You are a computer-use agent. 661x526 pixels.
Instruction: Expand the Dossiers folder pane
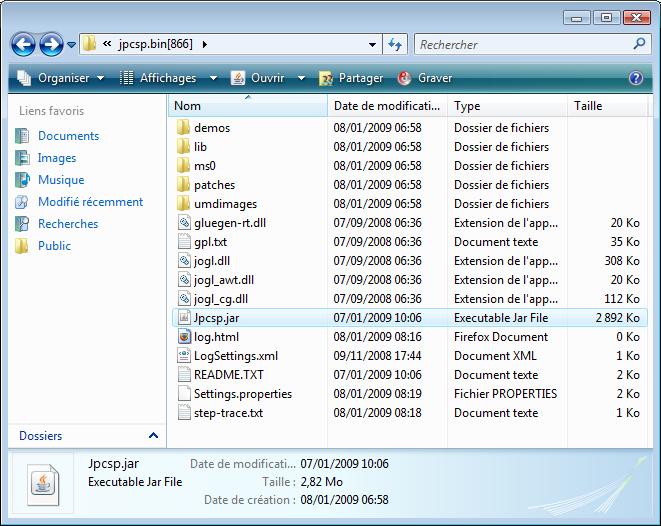point(153,435)
